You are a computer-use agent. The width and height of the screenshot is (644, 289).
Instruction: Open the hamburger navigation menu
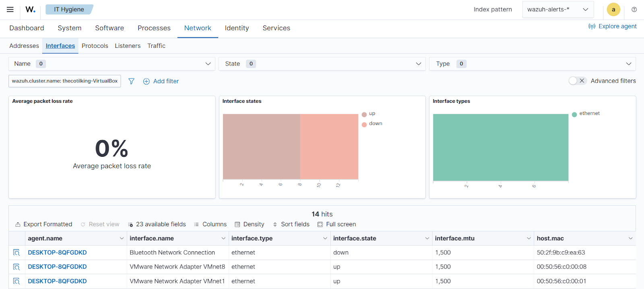click(10, 9)
